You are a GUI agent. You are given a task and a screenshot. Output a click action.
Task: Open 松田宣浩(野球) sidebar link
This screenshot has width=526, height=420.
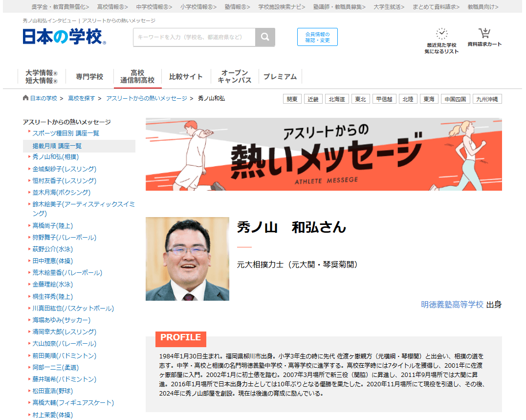point(53,391)
